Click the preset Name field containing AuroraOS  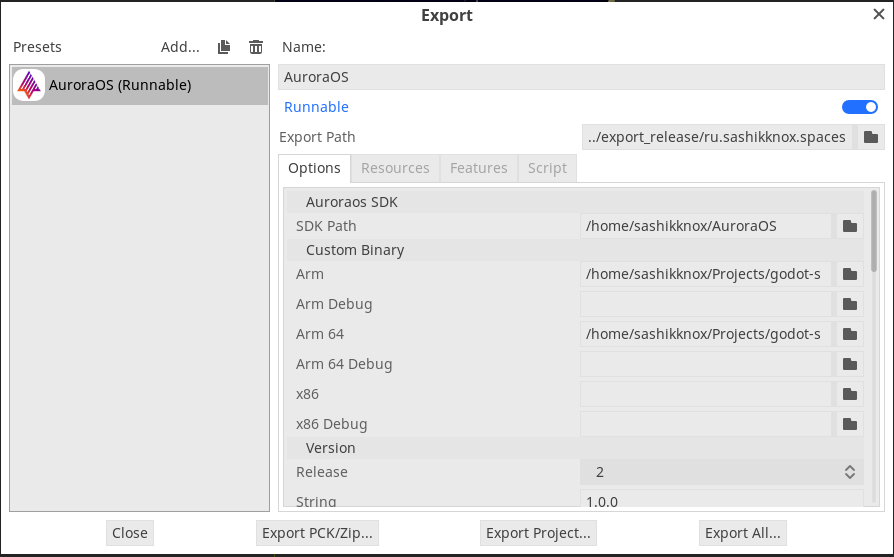581,77
